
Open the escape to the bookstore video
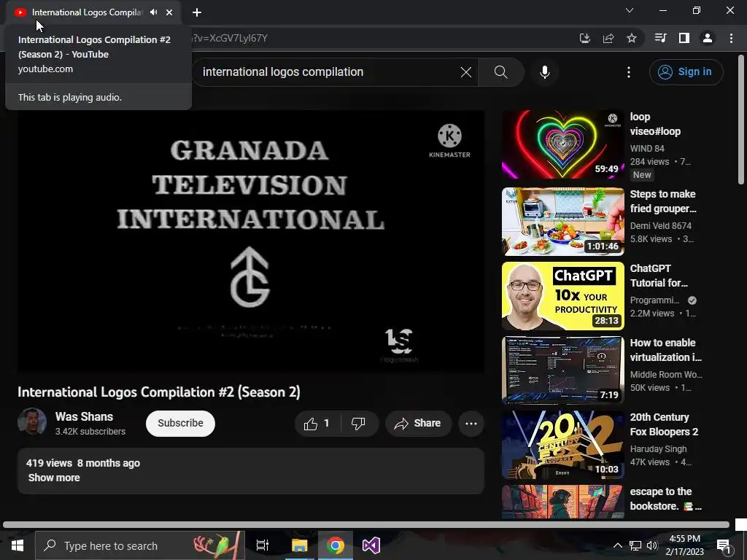[x=562, y=502]
